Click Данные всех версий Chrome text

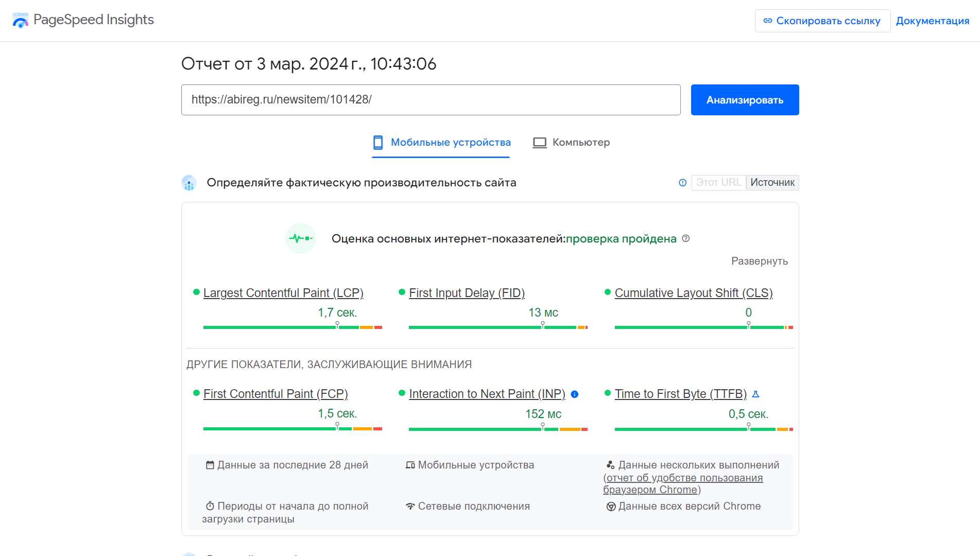[x=689, y=506]
